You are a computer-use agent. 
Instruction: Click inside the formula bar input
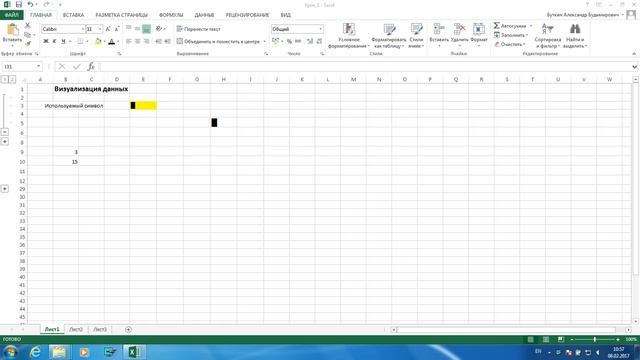coord(364,67)
